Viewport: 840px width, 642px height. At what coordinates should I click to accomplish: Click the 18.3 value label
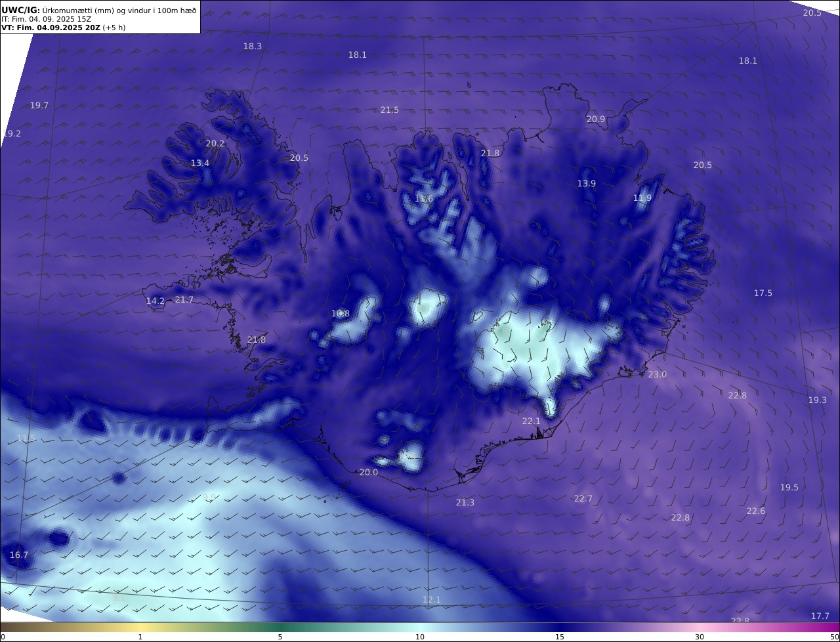click(x=253, y=47)
